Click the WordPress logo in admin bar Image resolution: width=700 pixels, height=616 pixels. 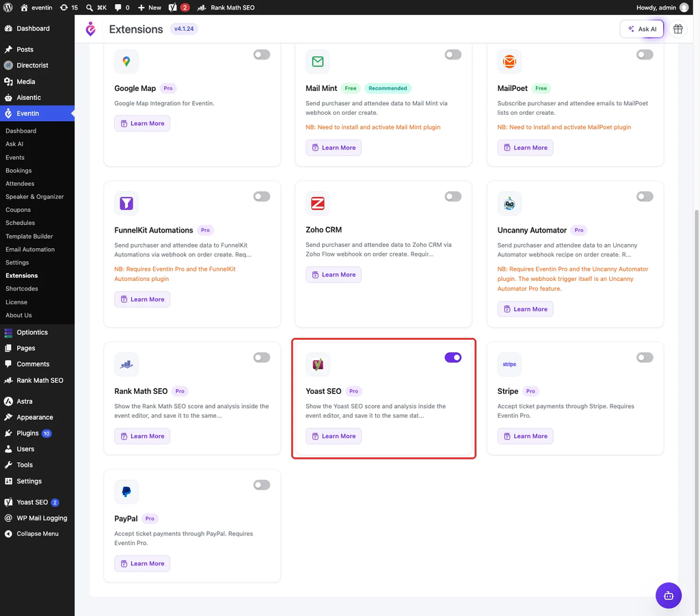pos(8,8)
